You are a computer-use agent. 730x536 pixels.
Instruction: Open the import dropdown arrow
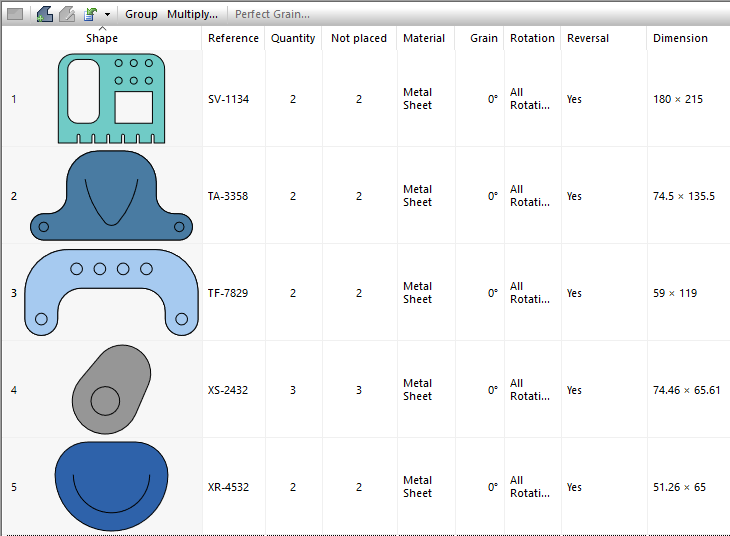108,14
